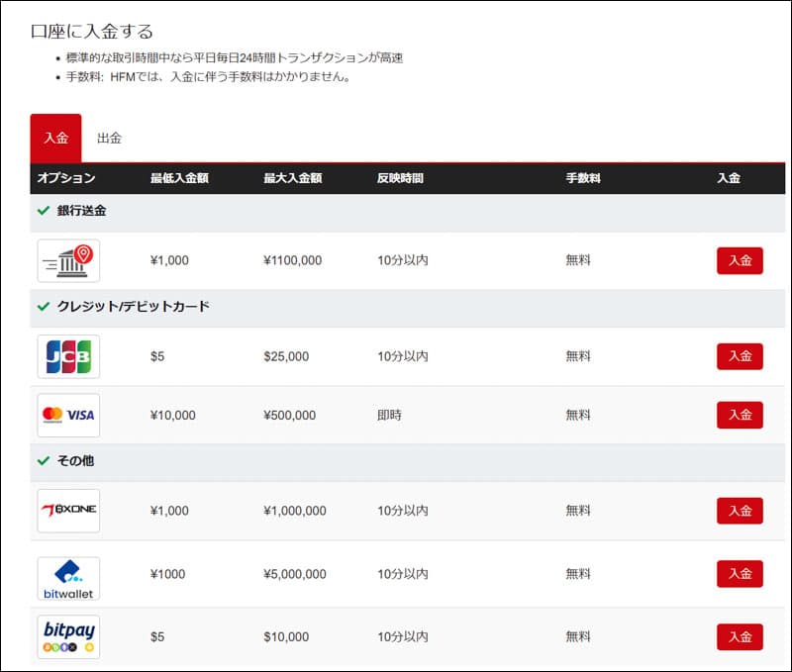Click 入金 button in VISA row
Image resolution: width=792 pixels, height=672 pixels.
click(740, 415)
